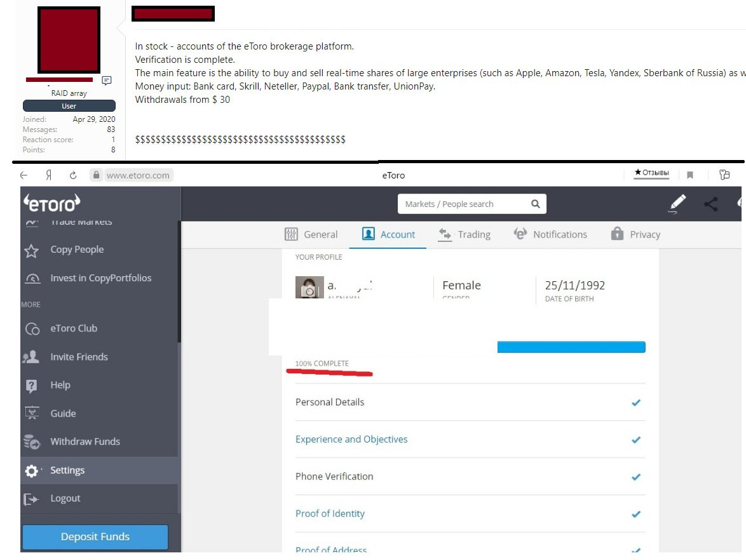Click the User badge under avatar
The height and width of the screenshot is (560, 746).
69,106
